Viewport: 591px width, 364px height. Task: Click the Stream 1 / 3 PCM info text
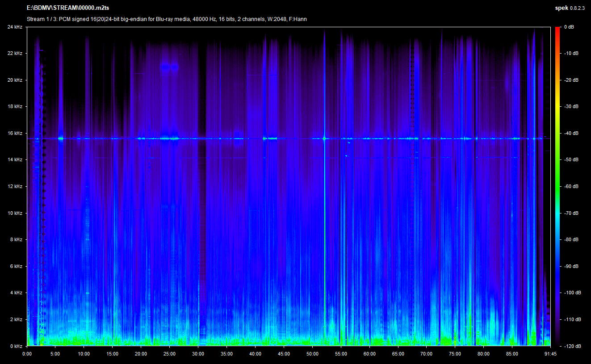pyautogui.click(x=167, y=19)
